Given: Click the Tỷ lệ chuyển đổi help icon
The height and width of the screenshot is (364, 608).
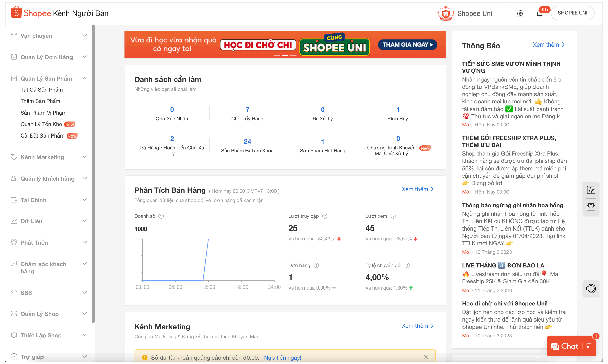Looking at the screenshot, I should click(407, 266).
